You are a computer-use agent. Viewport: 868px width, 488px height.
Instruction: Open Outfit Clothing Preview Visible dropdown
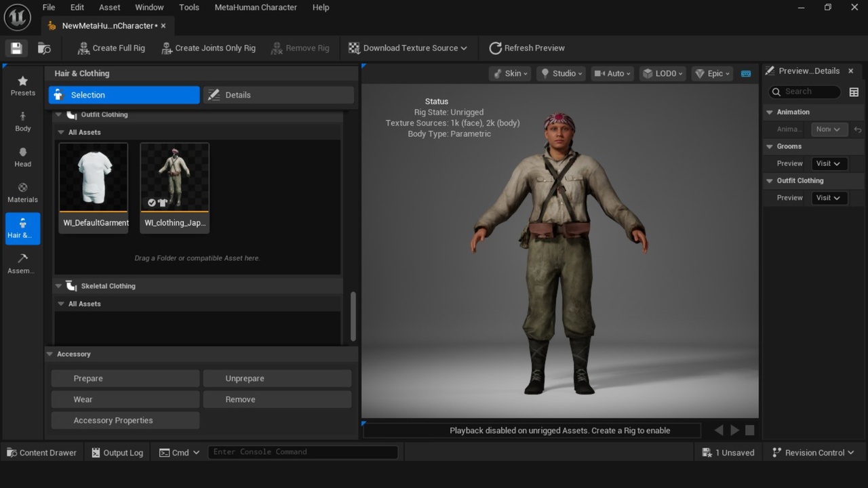pos(829,198)
